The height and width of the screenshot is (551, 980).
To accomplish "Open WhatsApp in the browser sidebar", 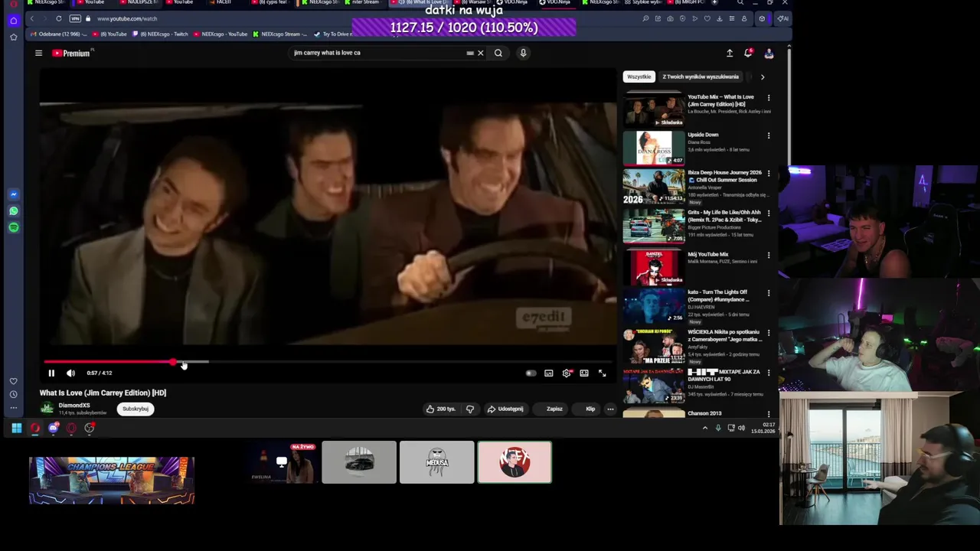I will tap(14, 211).
